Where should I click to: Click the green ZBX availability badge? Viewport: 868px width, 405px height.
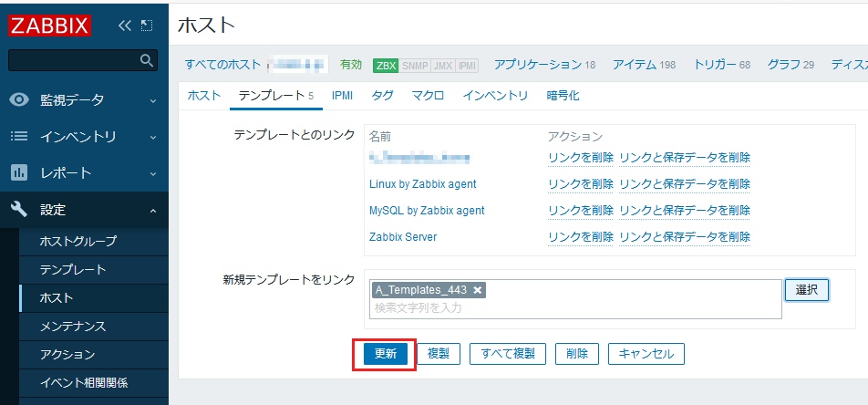point(386,66)
